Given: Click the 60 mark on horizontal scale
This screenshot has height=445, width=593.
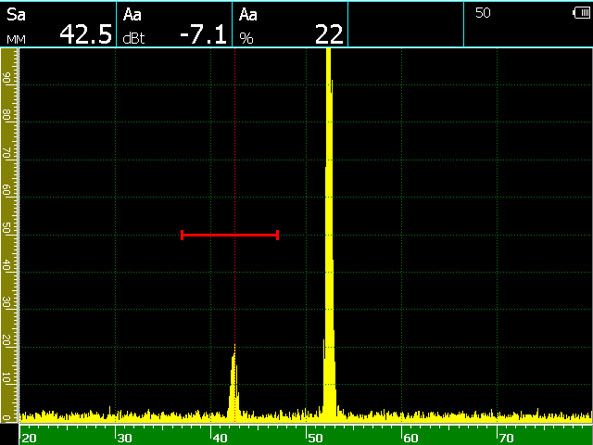Looking at the screenshot, I should [411, 438].
